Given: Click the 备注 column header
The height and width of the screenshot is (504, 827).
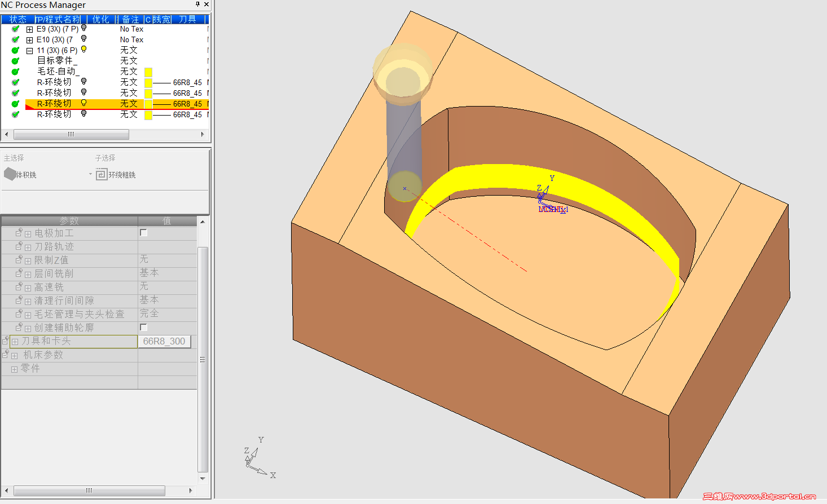Looking at the screenshot, I should coord(130,19).
